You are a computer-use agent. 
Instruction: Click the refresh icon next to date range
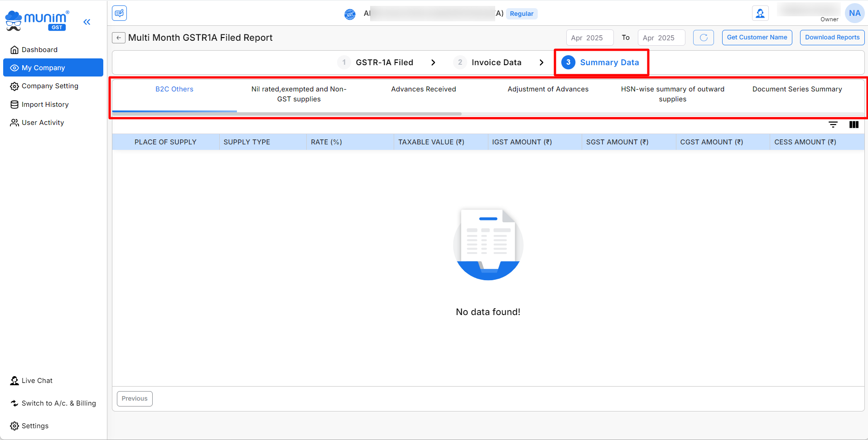703,38
